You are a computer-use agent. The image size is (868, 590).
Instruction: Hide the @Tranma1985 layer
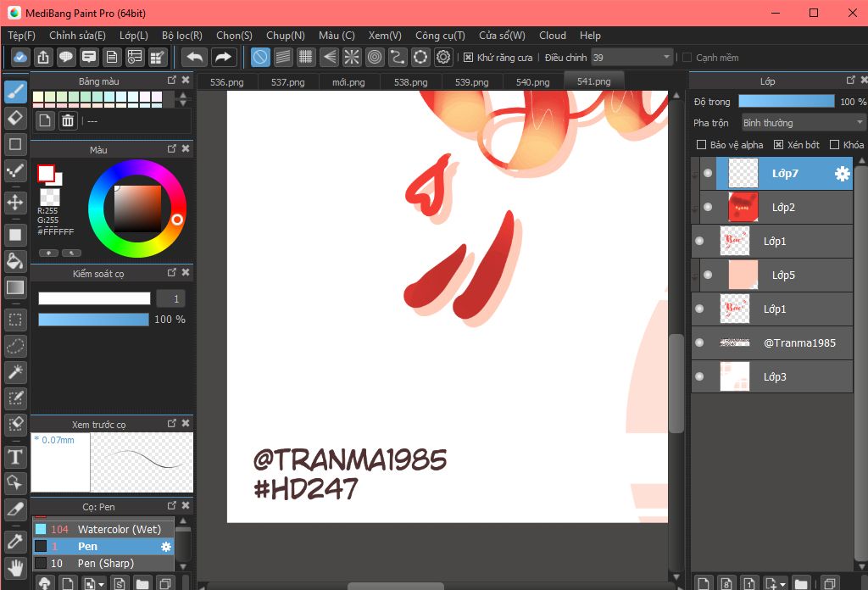click(699, 342)
